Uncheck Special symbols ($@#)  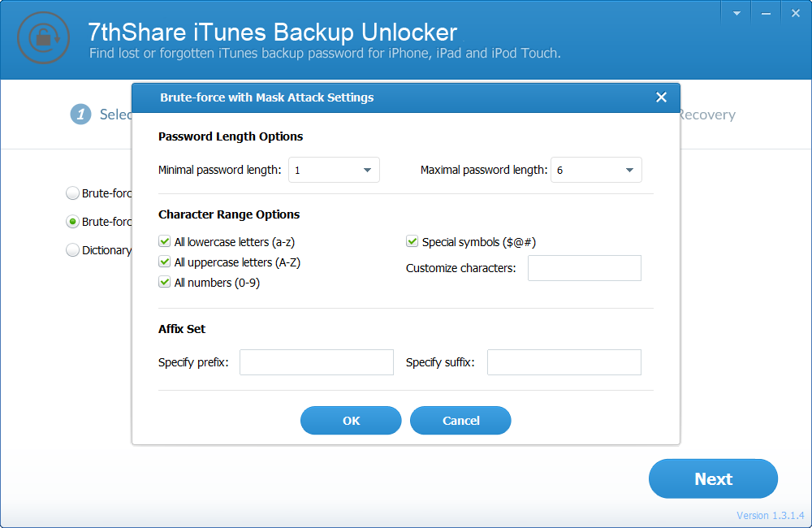click(x=412, y=241)
